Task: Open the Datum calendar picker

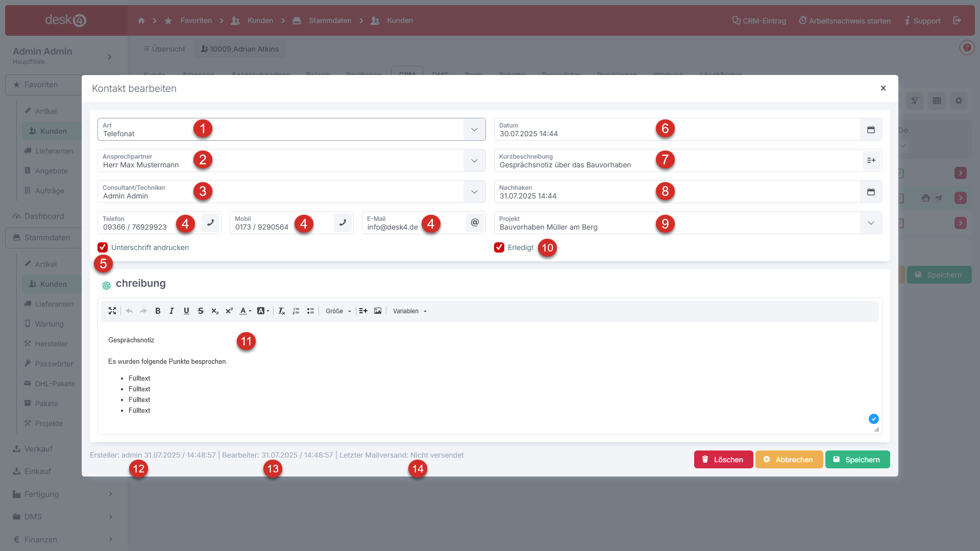Action: tap(871, 130)
